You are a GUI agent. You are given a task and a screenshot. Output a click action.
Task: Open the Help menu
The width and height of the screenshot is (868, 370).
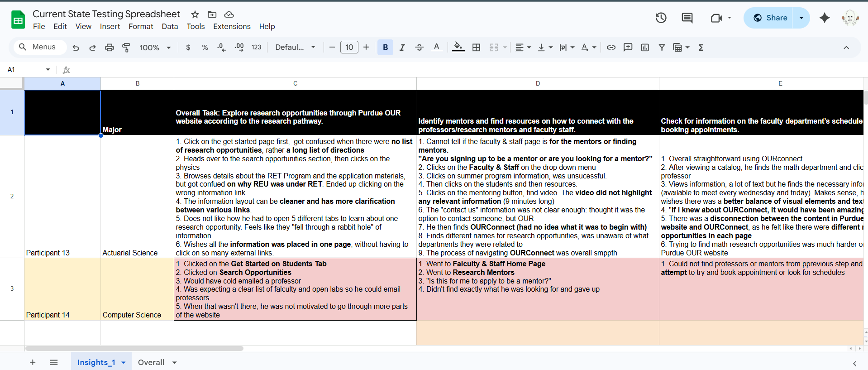point(267,26)
